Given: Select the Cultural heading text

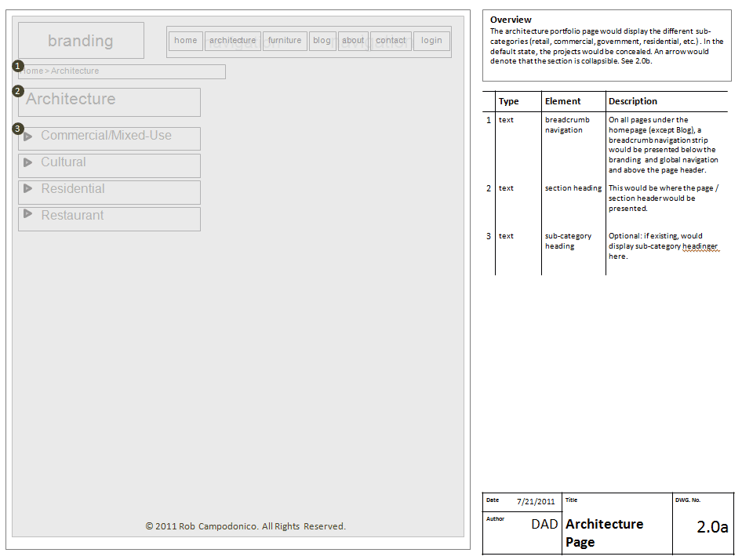Looking at the screenshot, I should [x=64, y=162].
